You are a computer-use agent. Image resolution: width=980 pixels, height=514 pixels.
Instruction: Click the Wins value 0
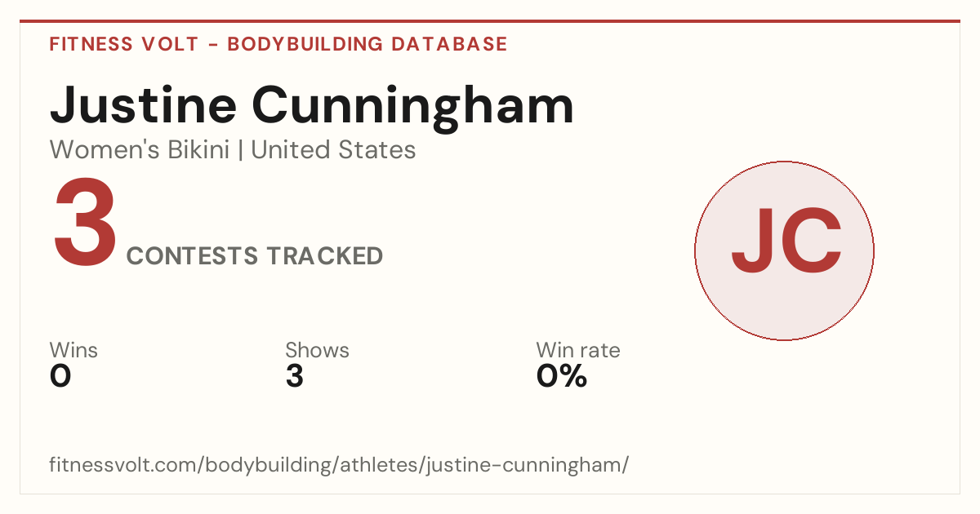pyautogui.click(x=60, y=376)
